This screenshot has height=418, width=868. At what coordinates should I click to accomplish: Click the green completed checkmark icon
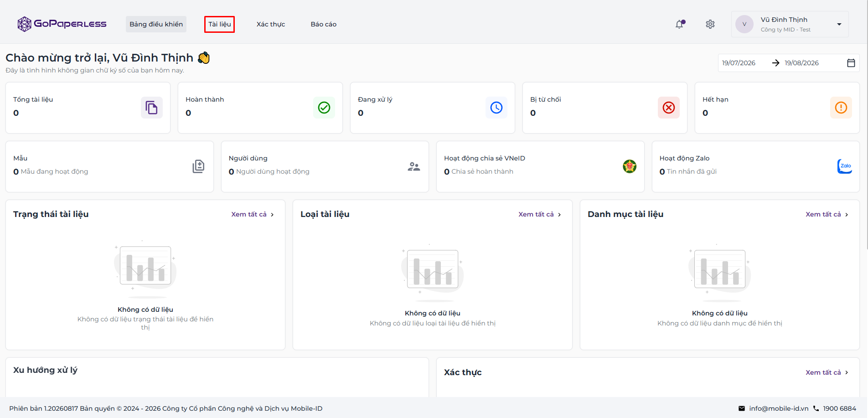pos(324,108)
